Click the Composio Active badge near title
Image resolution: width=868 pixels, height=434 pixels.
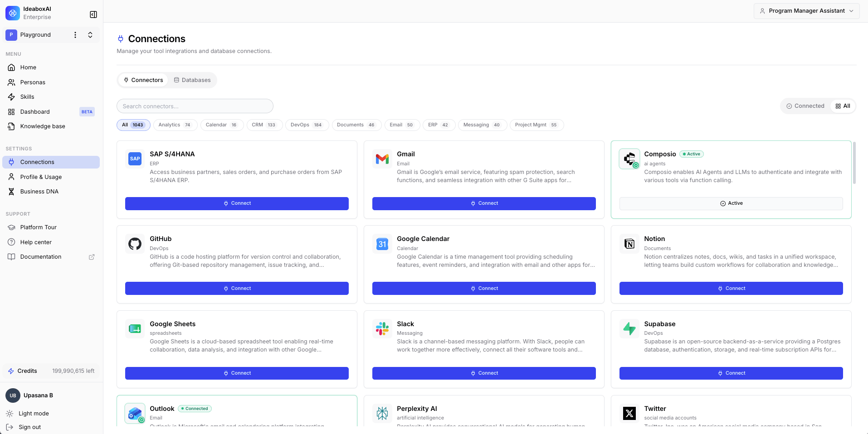click(x=691, y=154)
